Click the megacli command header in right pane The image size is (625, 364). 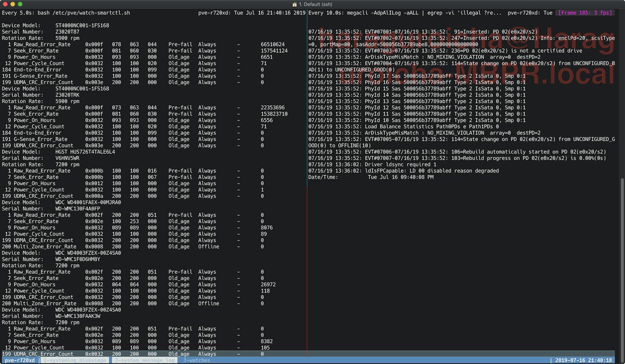tap(405, 13)
